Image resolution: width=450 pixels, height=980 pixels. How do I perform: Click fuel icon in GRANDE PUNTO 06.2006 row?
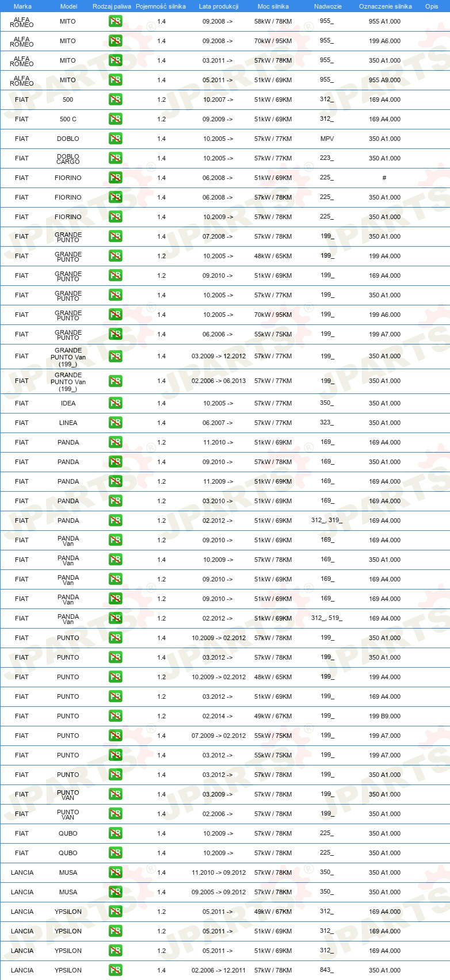click(x=115, y=334)
